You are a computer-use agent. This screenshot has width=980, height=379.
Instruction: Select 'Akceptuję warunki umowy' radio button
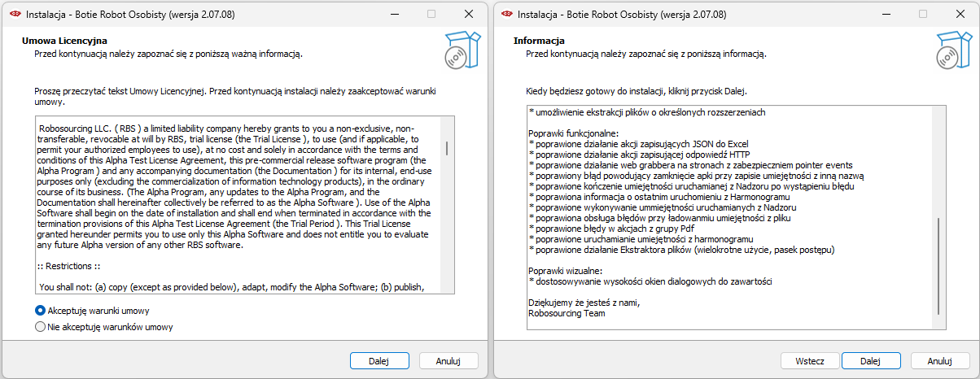click(40, 311)
